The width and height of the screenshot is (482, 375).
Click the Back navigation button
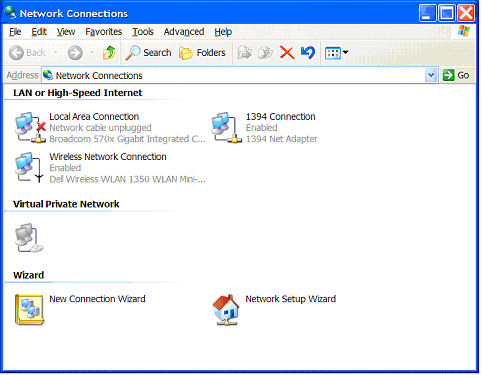pyautogui.click(x=28, y=53)
